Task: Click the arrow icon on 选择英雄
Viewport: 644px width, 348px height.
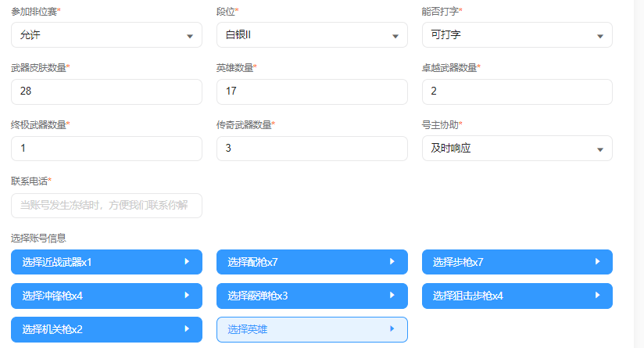Action: 392,329
